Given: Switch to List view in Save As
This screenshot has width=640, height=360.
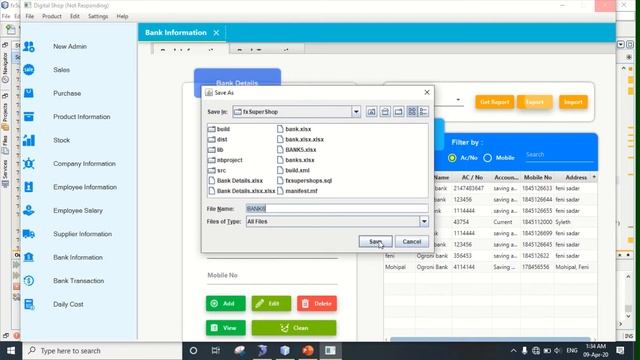Looking at the screenshot, I should point(412,111).
